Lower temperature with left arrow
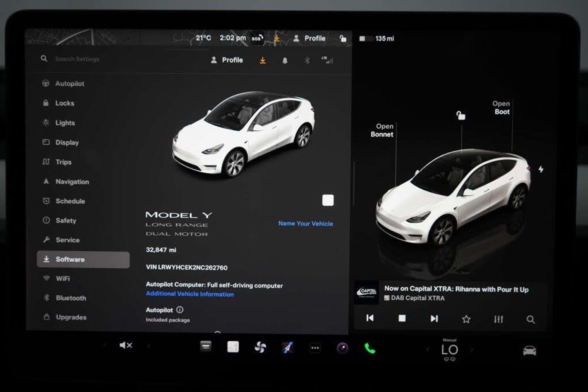The height and width of the screenshot is (392, 588). [428, 350]
